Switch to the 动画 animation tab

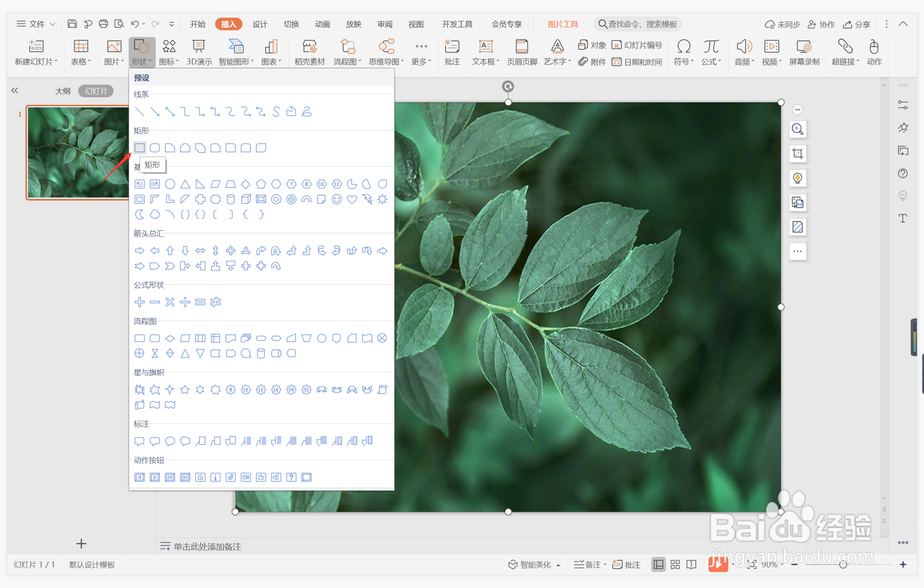tap(322, 24)
